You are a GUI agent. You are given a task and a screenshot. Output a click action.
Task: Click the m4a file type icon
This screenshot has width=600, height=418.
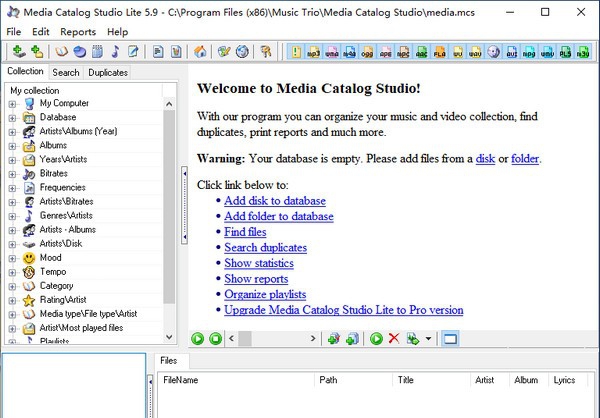point(349,52)
